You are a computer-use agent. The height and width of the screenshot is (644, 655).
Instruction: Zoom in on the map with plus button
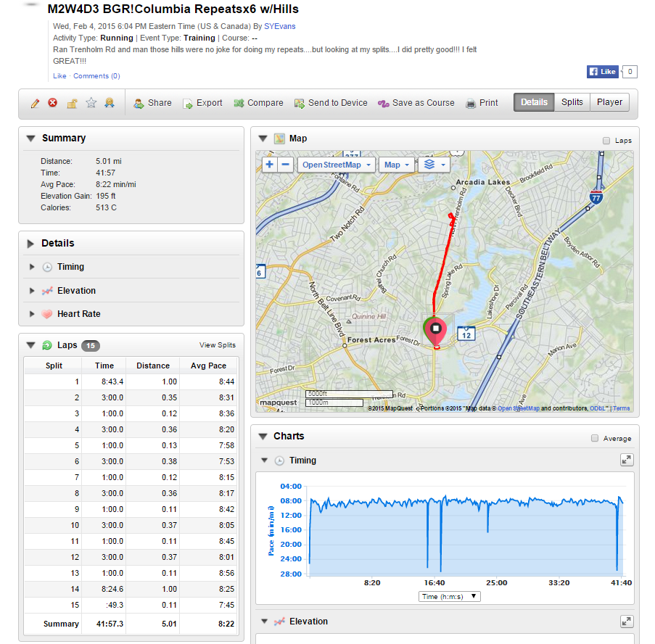click(269, 165)
